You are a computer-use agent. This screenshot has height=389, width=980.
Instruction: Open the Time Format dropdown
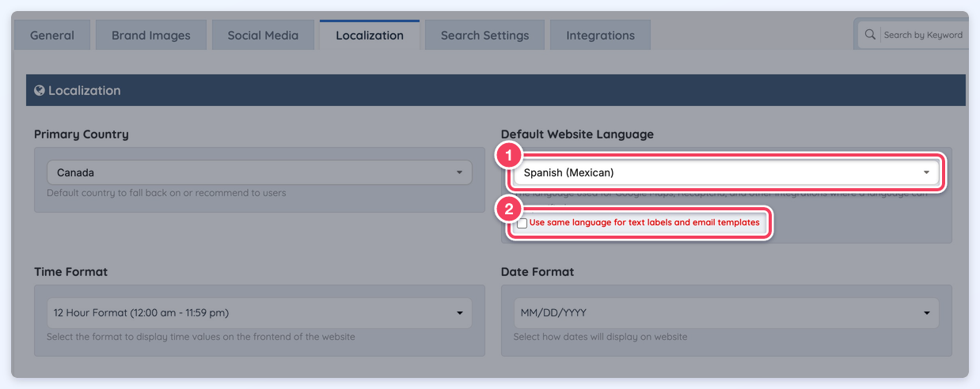(260, 313)
